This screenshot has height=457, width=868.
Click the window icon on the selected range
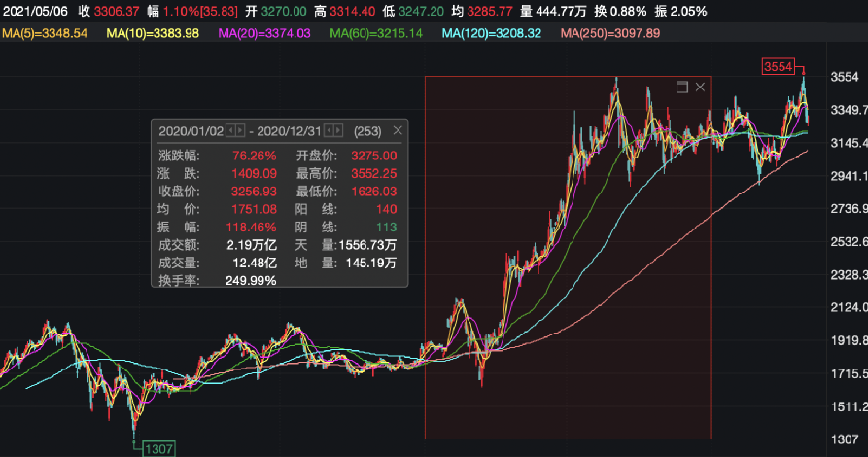(x=681, y=88)
